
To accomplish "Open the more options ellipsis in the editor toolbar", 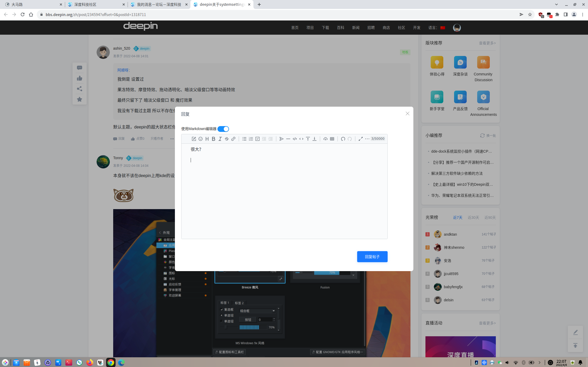I will click(367, 139).
